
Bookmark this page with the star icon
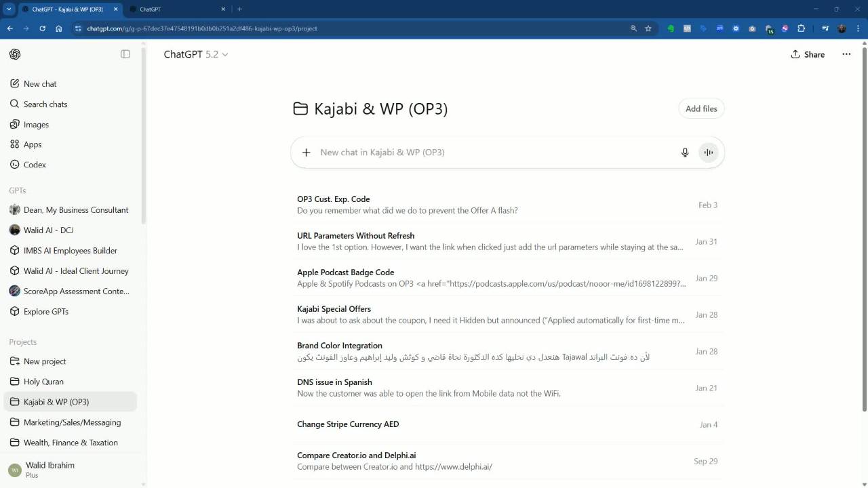(648, 28)
